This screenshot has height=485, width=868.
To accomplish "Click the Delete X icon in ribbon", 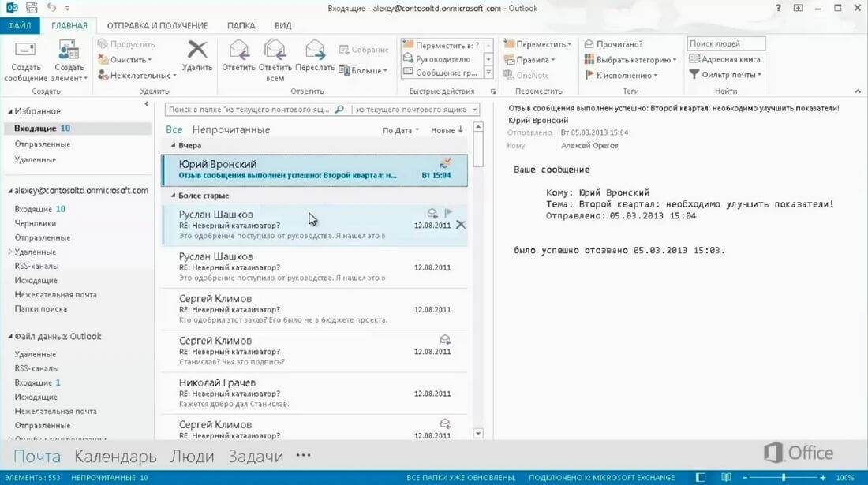I will [196, 52].
